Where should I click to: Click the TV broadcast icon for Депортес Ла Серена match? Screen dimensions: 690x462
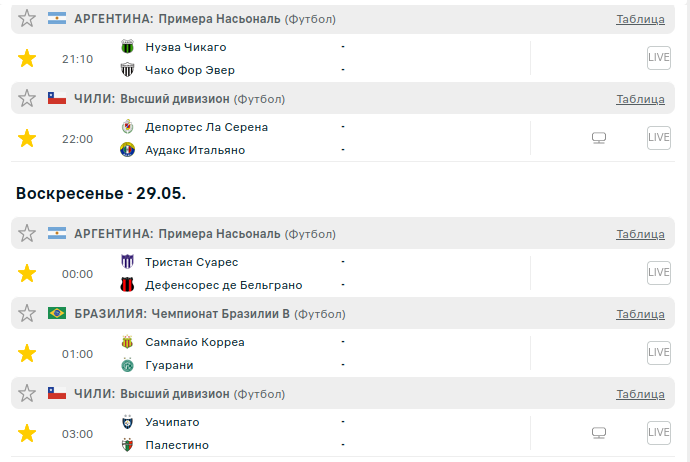(599, 138)
